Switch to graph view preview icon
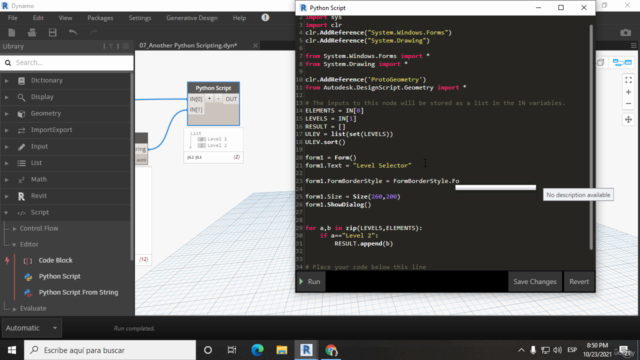Viewport: 640px width, 360px height. (622, 62)
